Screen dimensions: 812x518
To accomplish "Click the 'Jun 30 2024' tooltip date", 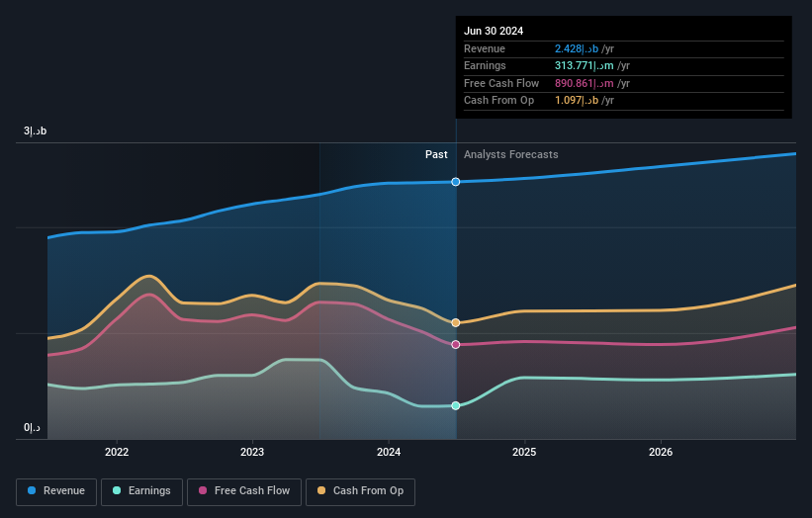I will click(494, 31).
